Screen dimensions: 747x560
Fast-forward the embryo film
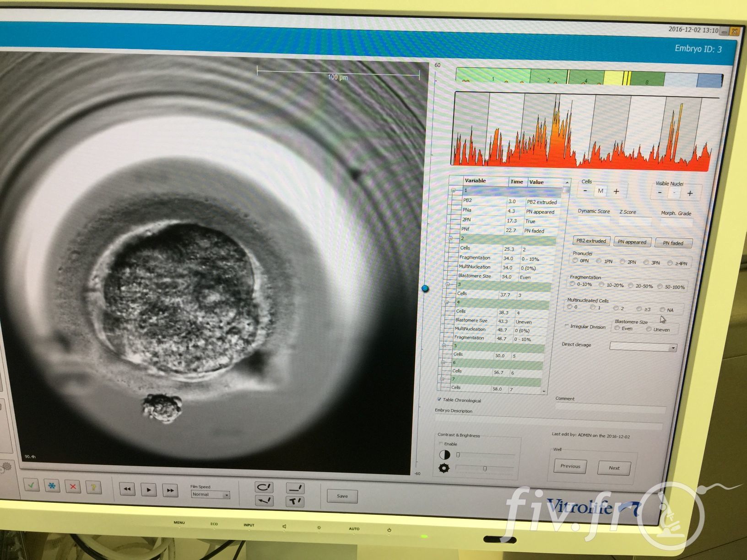click(170, 490)
